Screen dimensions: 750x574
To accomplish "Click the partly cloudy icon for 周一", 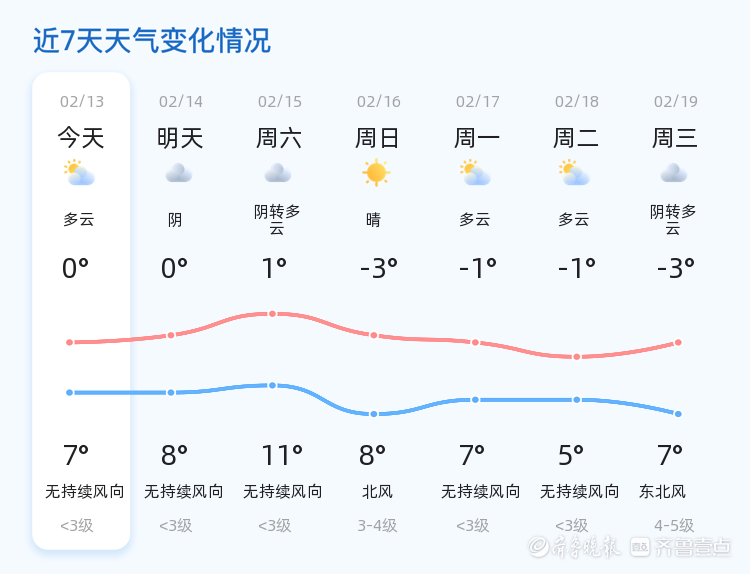I will pyautogui.click(x=475, y=173).
